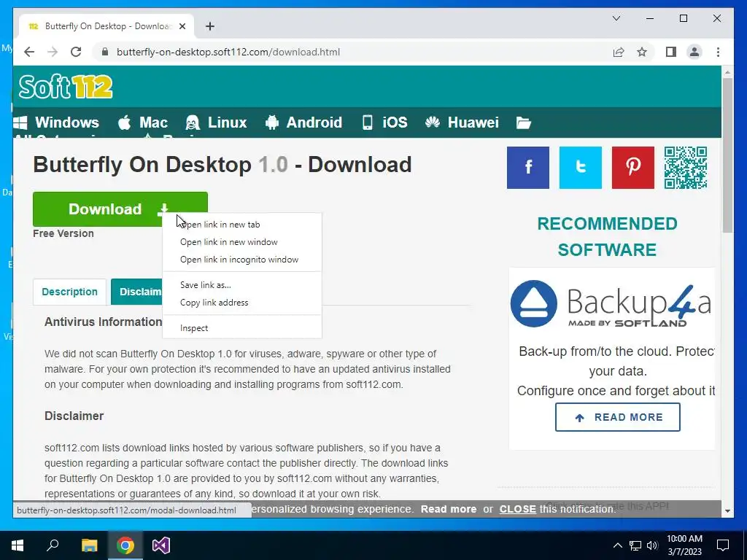Open the Windows Start menu
Screen dimensions: 747x560
click(x=18, y=545)
